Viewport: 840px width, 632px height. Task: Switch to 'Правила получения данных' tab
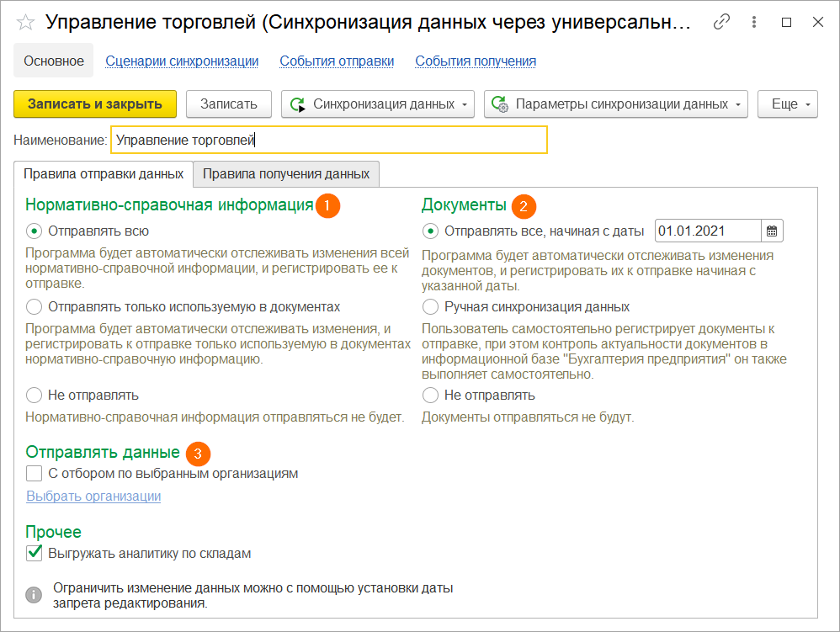coord(285,174)
